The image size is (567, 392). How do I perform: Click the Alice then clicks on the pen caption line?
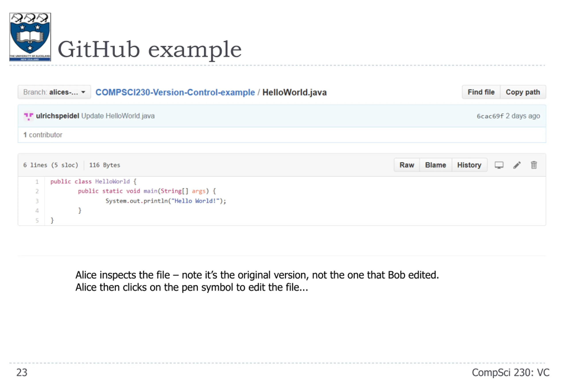[192, 287]
